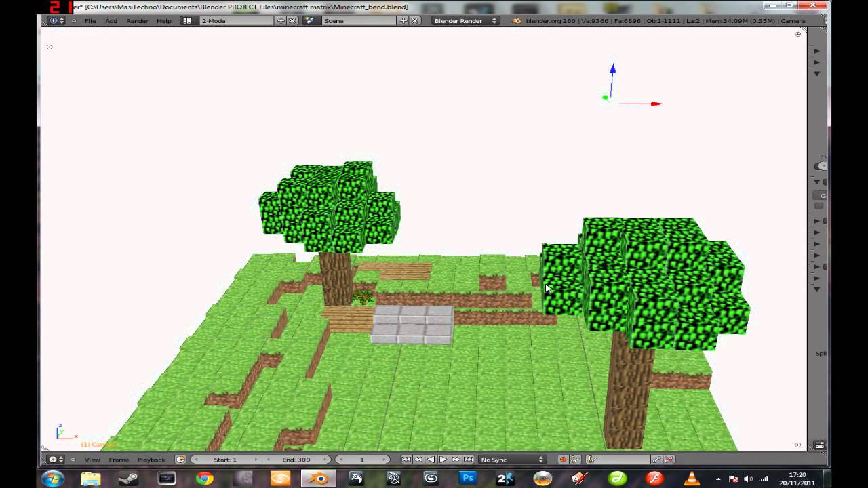The width and height of the screenshot is (868, 488).
Task: Click the End: 300 frame field
Action: click(296, 459)
